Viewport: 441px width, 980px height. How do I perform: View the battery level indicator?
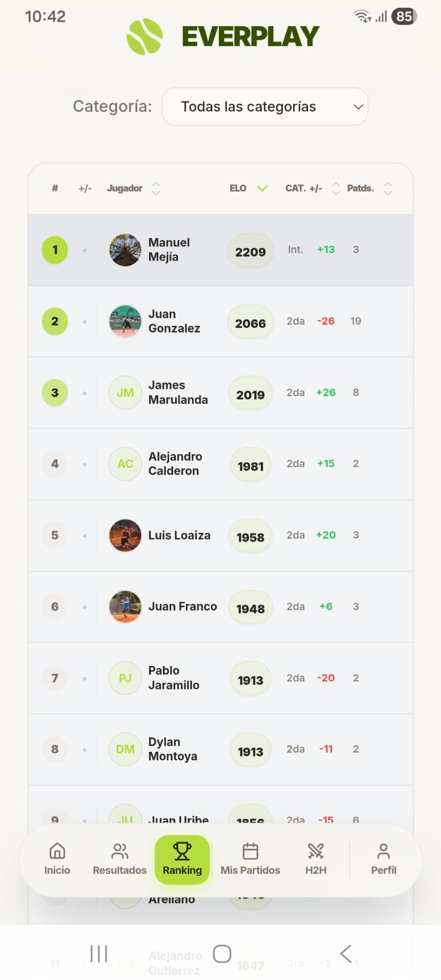pyautogui.click(x=404, y=16)
